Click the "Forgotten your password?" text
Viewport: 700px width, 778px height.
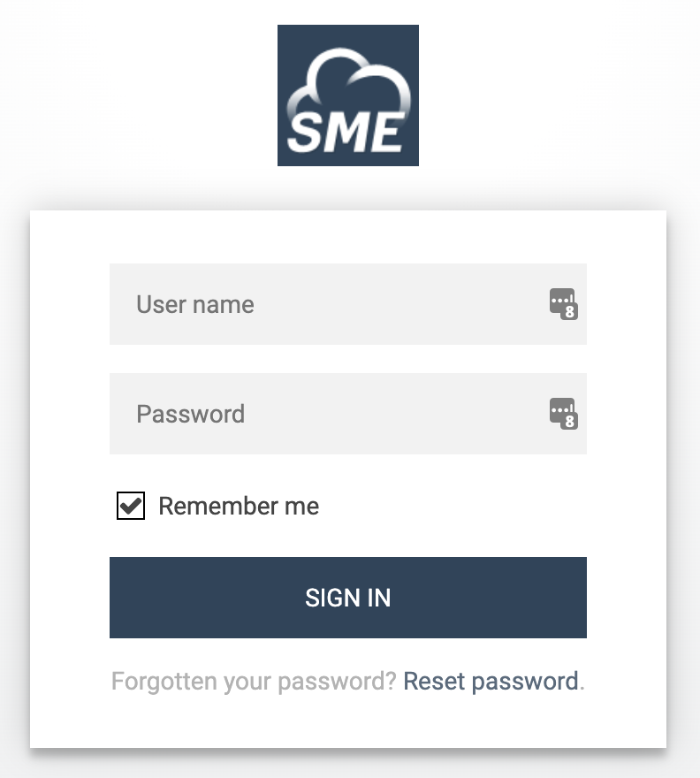[x=254, y=682]
